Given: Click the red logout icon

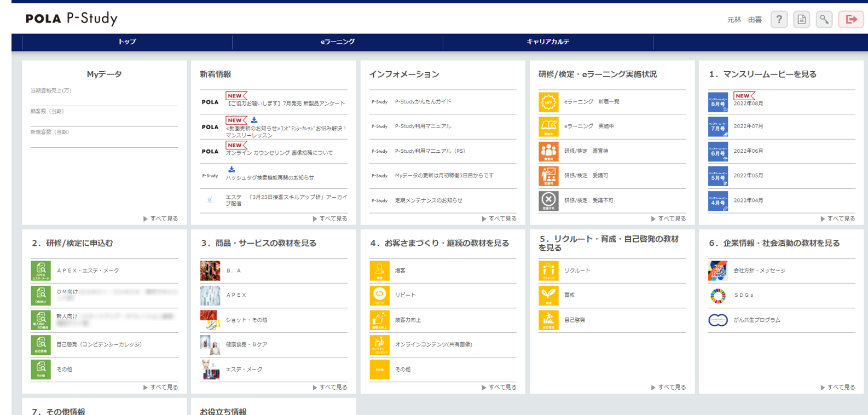Looking at the screenshot, I should tap(851, 20).
